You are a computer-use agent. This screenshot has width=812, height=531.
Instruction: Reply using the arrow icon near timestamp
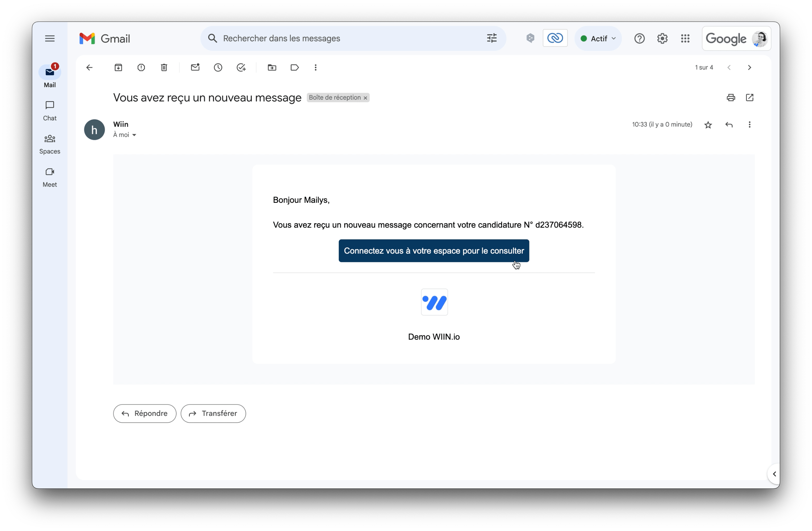click(729, 125)
